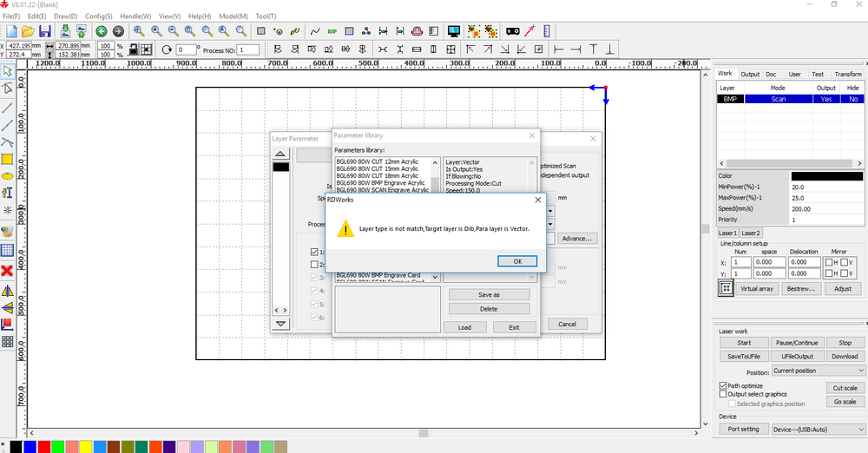
Task: Toggle laser 1 checkbox in Layer Parameter
Action: 314,252
